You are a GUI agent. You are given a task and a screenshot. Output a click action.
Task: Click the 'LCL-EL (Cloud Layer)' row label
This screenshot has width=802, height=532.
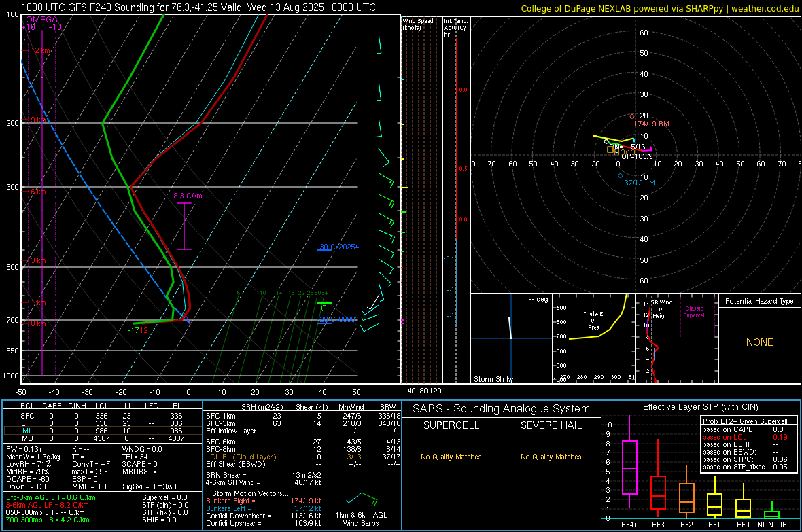[241, 457]
